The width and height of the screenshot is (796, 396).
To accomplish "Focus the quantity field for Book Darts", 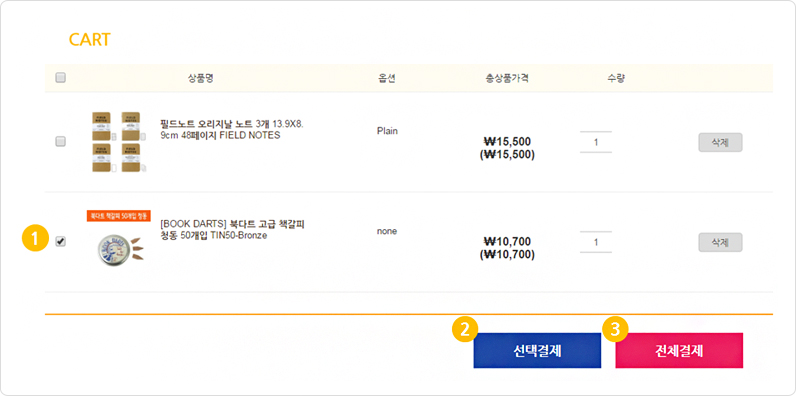I will (595, 242).
